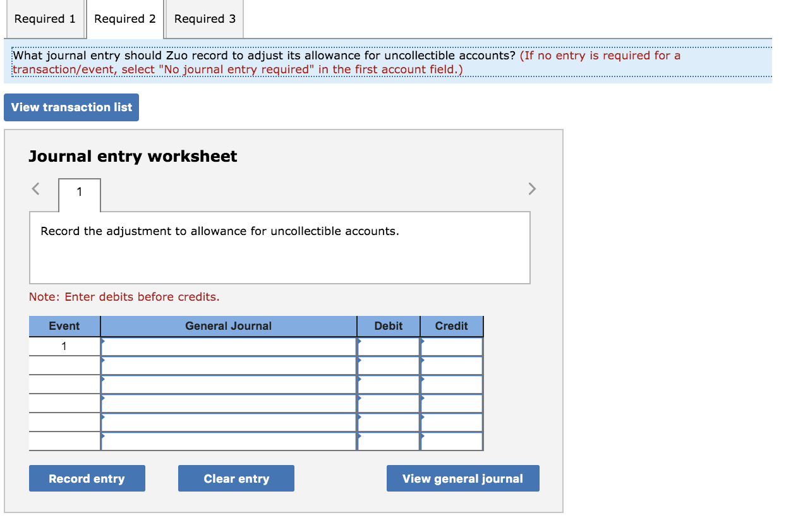Switch to the Required 3 tab
Image resolution: width=810 pixels, height=532 pixels.
pos(204,19)
